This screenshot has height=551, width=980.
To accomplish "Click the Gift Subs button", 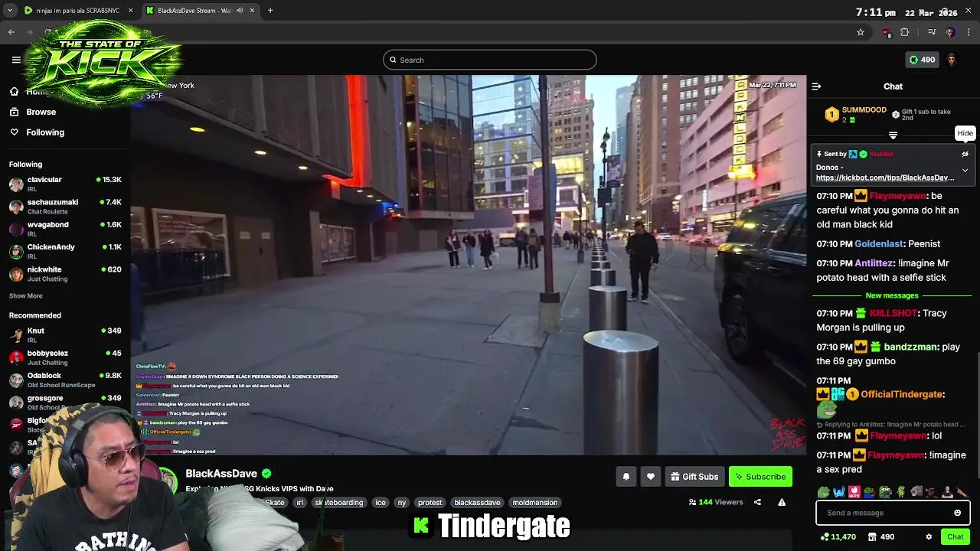I will (x=694, y=477).
